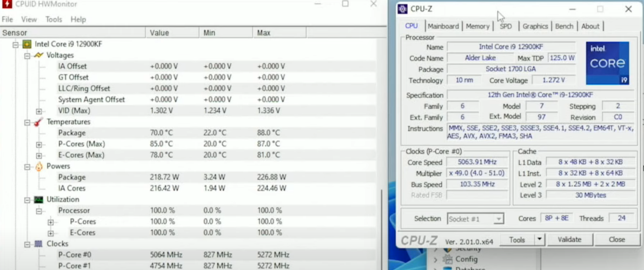Image resolution: width=644 pixels, height=270 pixels.
Task: Collapse the Temperatures tree node
Action: click(x=27, y=122)
